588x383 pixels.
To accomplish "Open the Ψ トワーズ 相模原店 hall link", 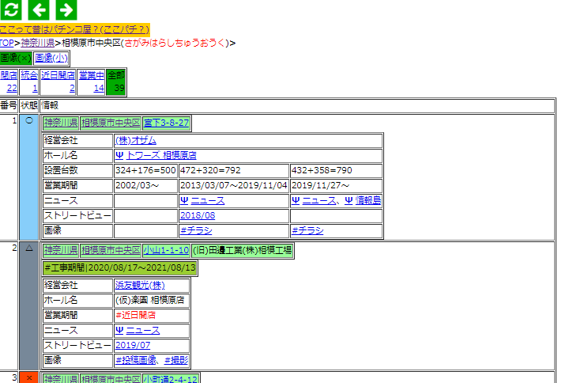I will point(156,155).
